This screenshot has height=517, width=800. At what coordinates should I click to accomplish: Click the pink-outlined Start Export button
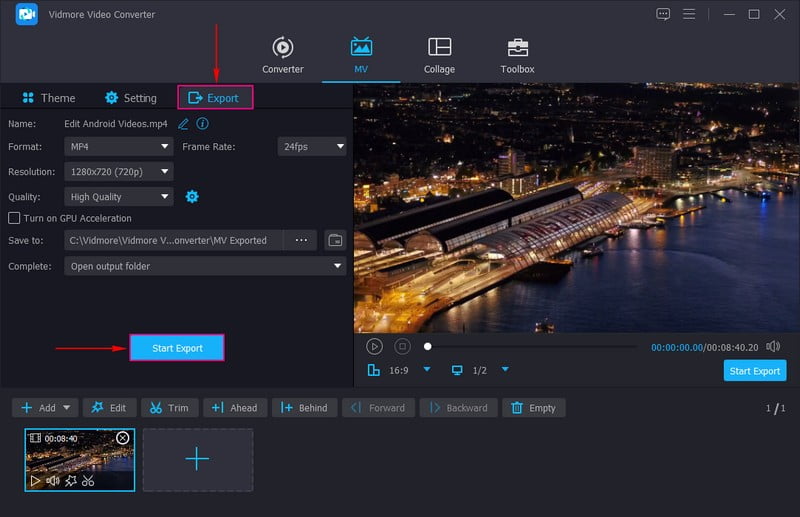tap(177, 348)
